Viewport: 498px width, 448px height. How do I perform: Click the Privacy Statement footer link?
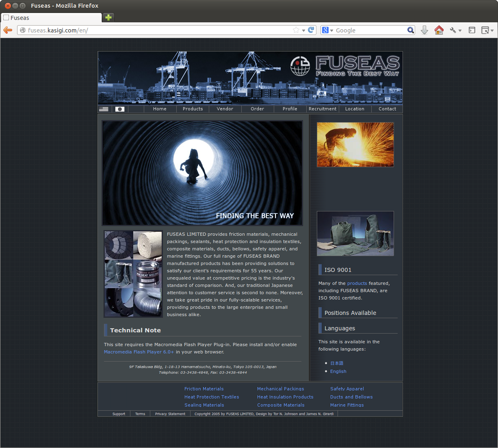(x=170, y=414)
